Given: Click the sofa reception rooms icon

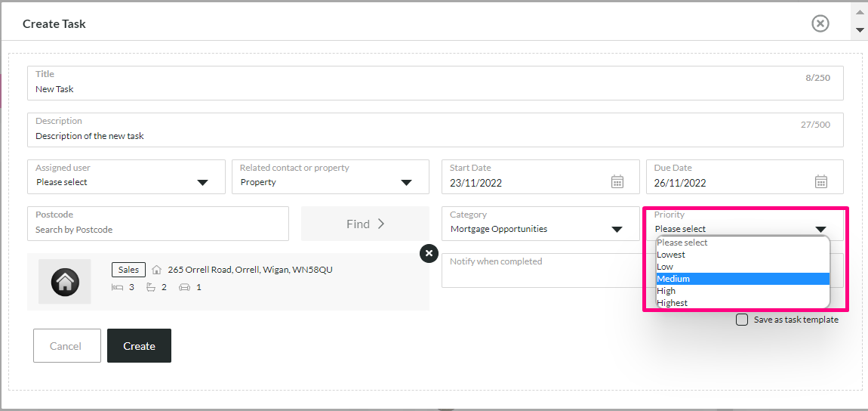Looking at the screenshot, I should pos(185,287).
